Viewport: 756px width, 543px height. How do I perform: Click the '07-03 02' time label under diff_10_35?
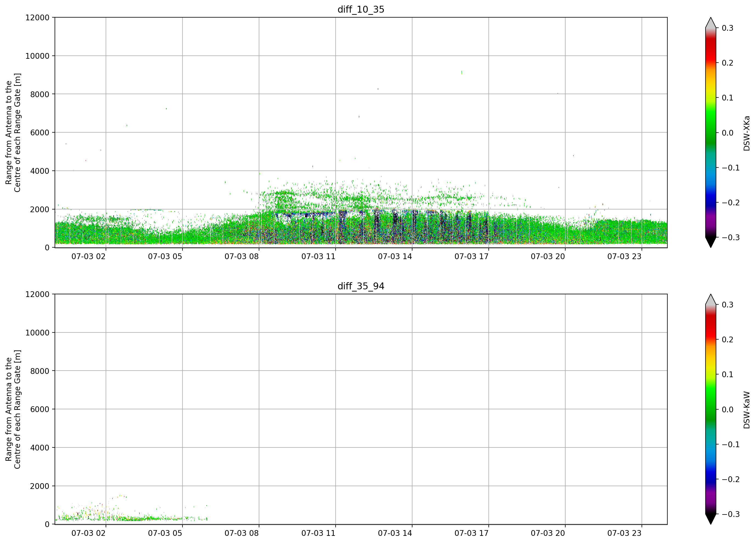click(x=88, y=256)
